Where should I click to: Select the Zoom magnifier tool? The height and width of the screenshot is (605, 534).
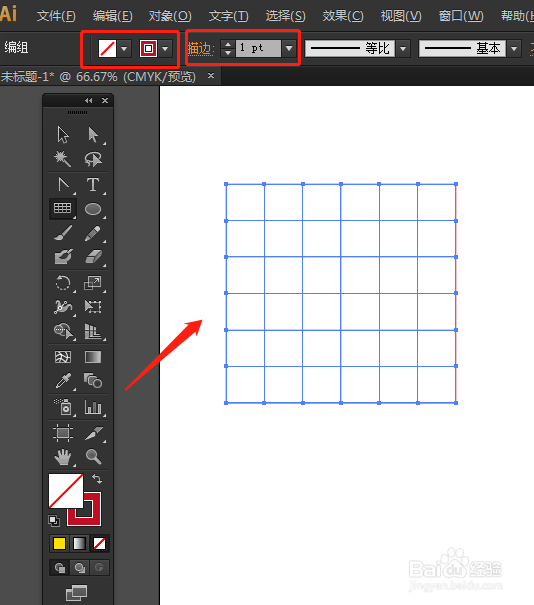click(93, 457)
